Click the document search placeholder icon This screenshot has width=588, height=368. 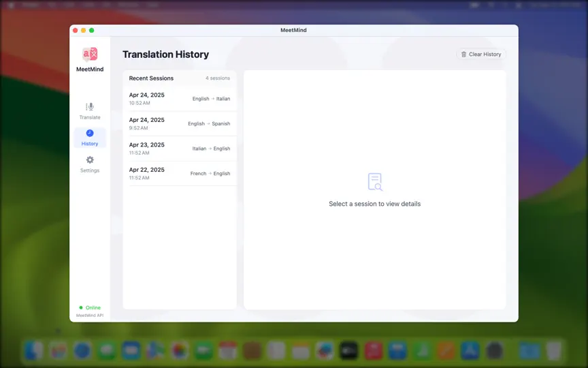[x=375, y=182]
